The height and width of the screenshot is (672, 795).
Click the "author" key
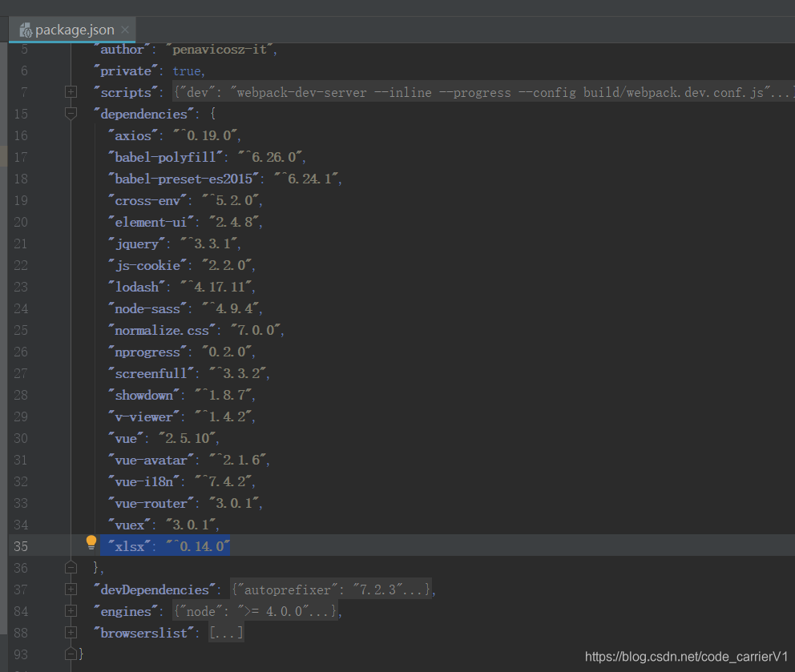(x=122, y=49)
